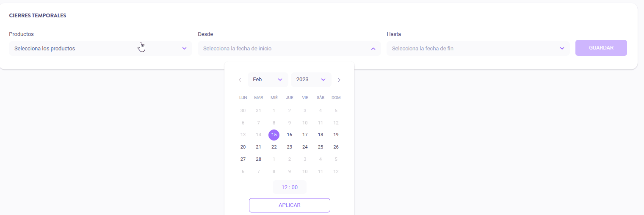644x215 pixels.
Task: Select Monday 20 in the calendar
Action: (x=243, y=147)
